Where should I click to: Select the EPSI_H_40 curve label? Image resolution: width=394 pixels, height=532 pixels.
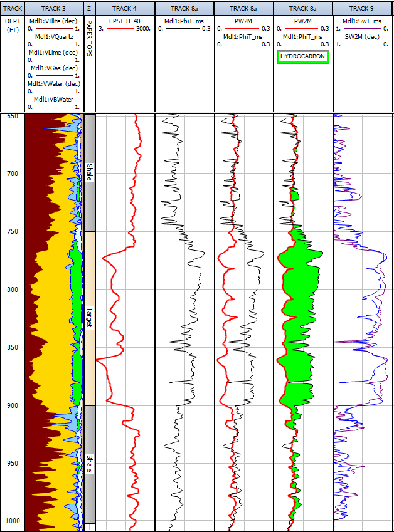[125, 21]
